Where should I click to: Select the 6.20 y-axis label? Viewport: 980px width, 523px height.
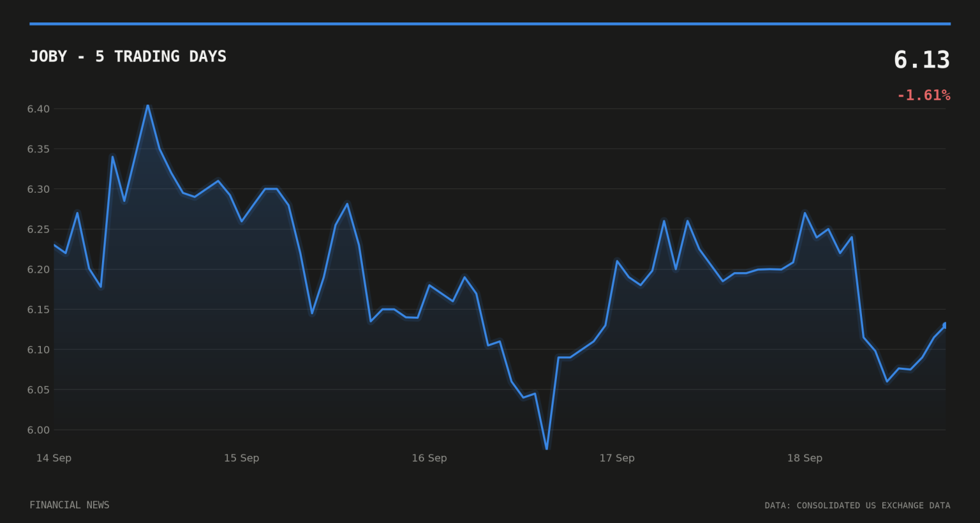pos(38,269)
